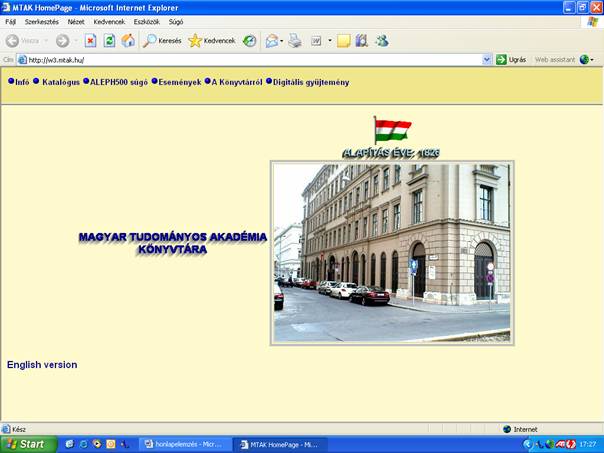Image resolution: width=604 pixels, height=453 pixels.
Task: Switch to the English version
Action: pyautogui.click(x=42, y=364)
